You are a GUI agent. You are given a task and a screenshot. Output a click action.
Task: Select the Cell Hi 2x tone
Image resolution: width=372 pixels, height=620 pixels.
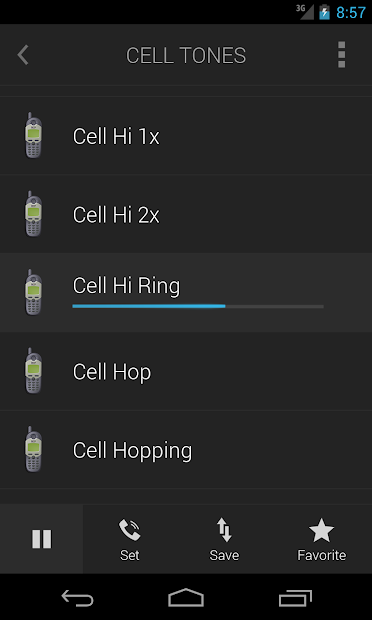186,214
